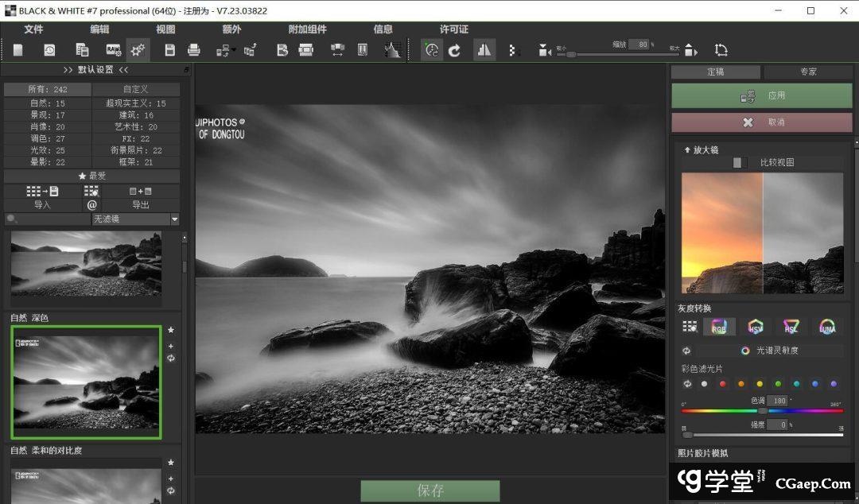Click the RAW file toolbar icon
The width and height of the screenshot is (859, 504).
pos(113,50)
